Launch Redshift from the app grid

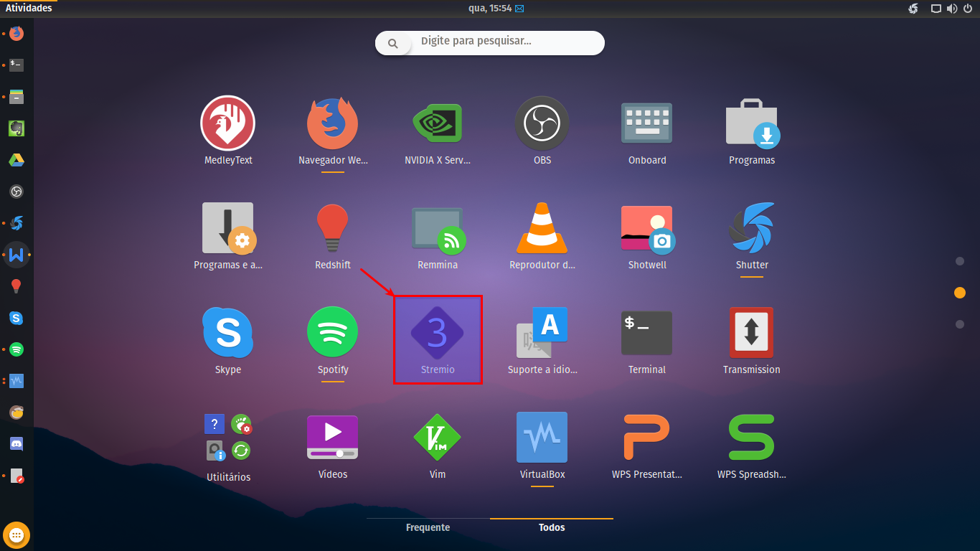pyautogui.click(x=333, y=227)
